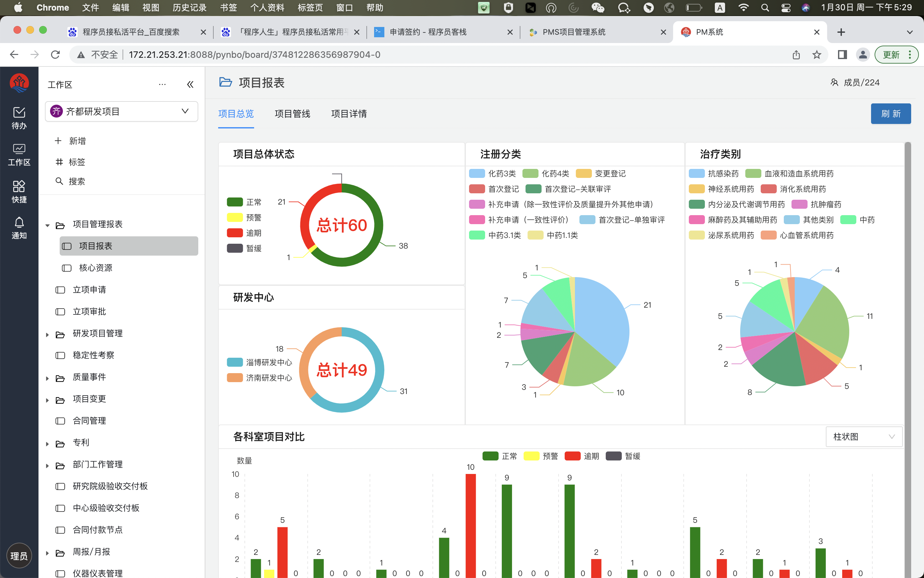Expand the 项目变更 tree folder

pos(47,400)
